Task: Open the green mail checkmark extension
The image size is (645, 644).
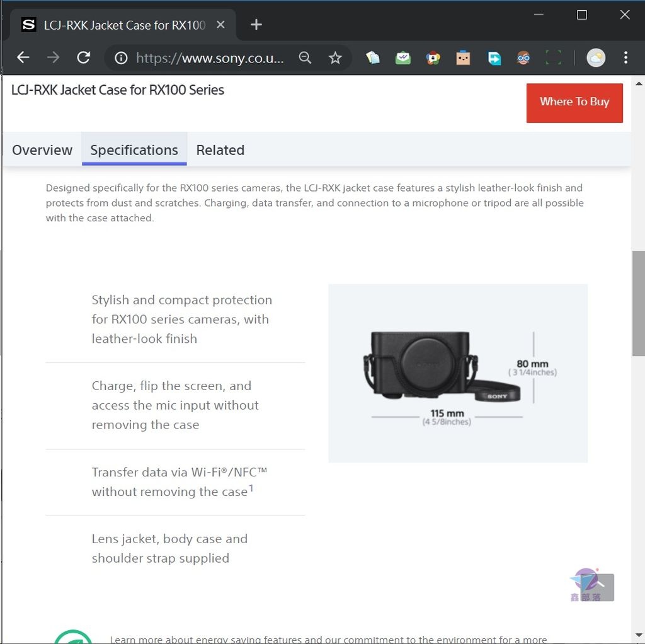Action: (x=402, y=58)
